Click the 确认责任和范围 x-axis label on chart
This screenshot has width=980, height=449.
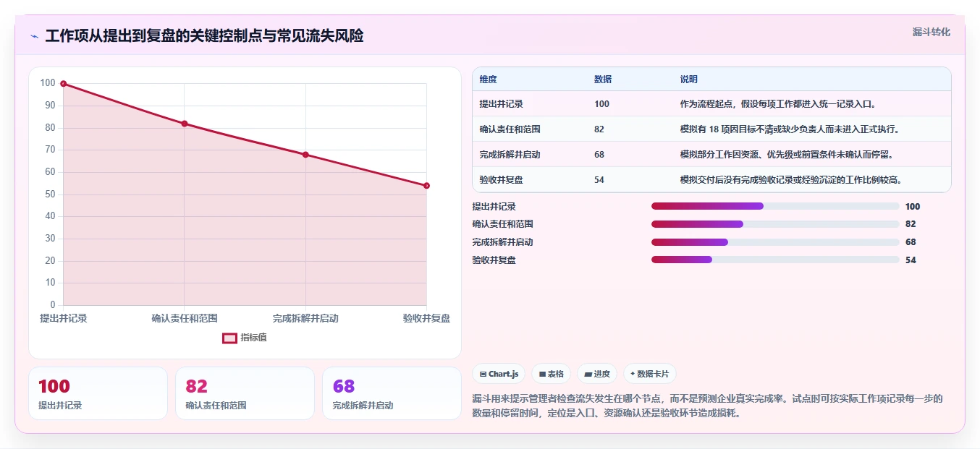tap(185, 319)
